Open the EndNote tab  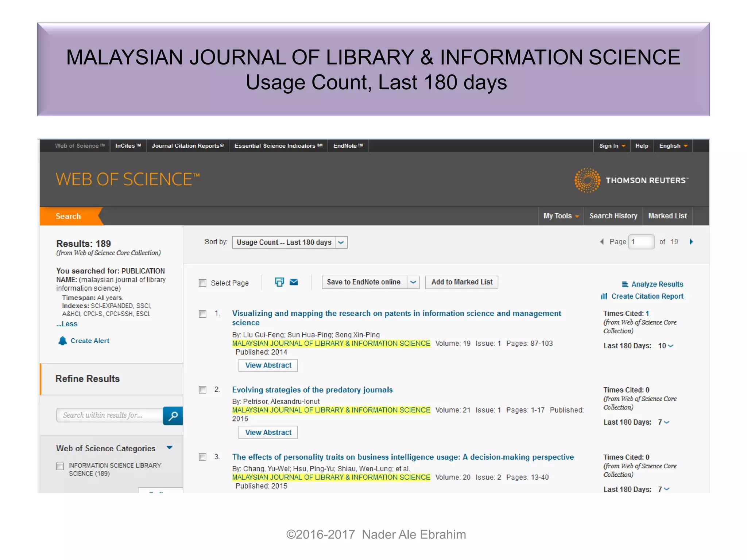click(348, 146)
